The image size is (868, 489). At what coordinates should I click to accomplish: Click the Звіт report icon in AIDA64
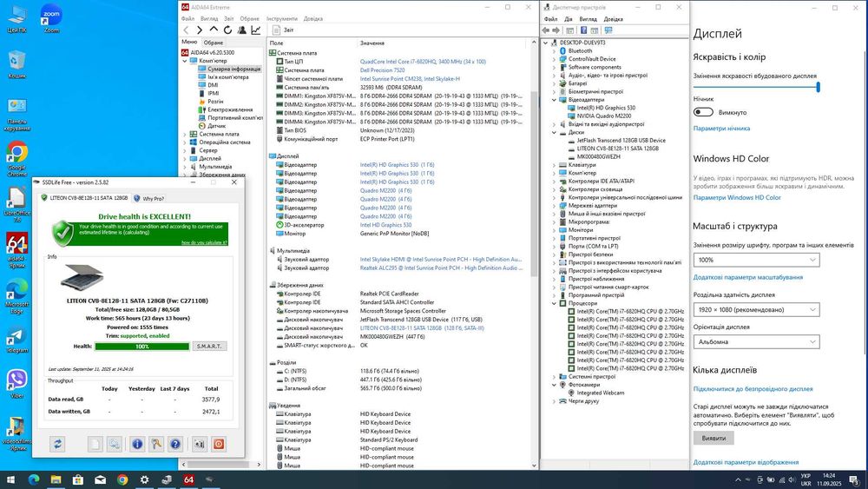[275, 30]
